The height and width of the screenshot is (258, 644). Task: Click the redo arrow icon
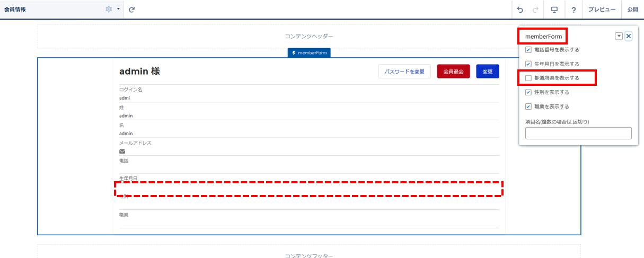click(x=535, y=10)
